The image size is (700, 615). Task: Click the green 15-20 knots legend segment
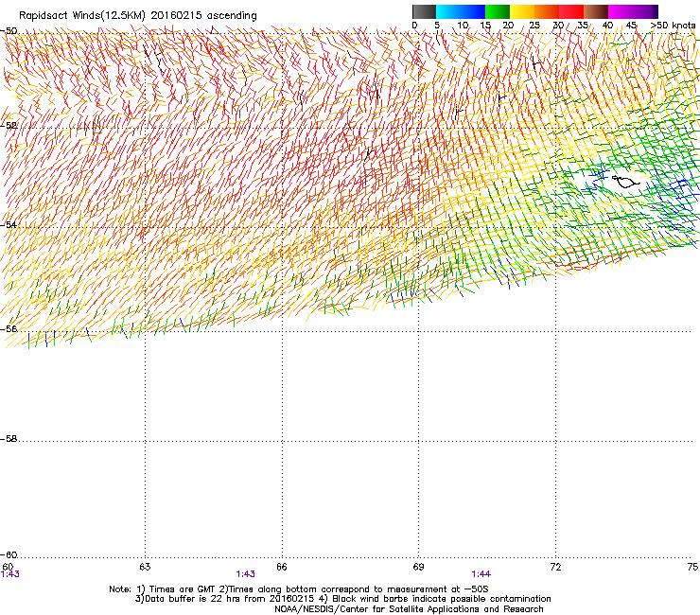coord(498,11)
